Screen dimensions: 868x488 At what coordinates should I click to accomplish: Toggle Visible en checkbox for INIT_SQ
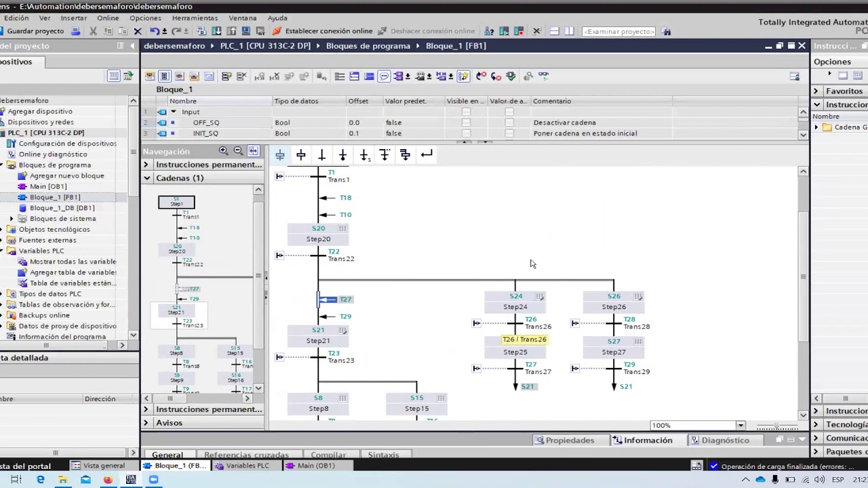(x=466, y=134)
